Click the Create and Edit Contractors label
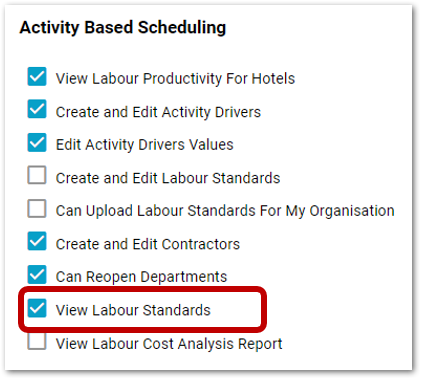 click(148, 244)
